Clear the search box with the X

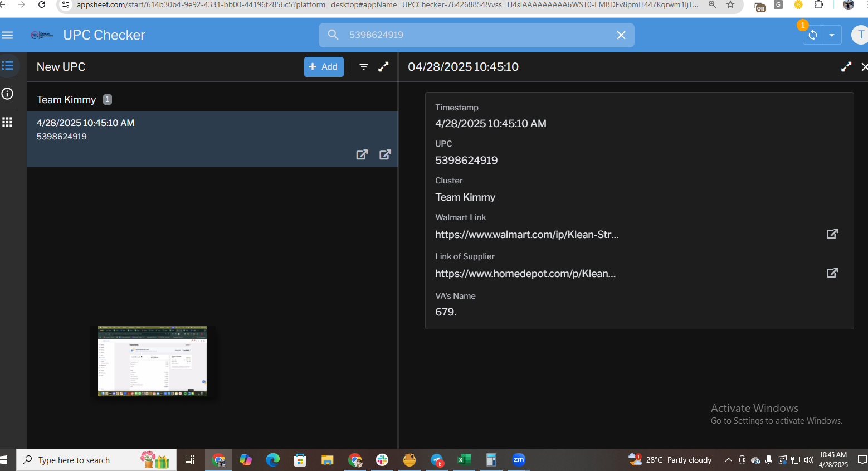point(621,35)
